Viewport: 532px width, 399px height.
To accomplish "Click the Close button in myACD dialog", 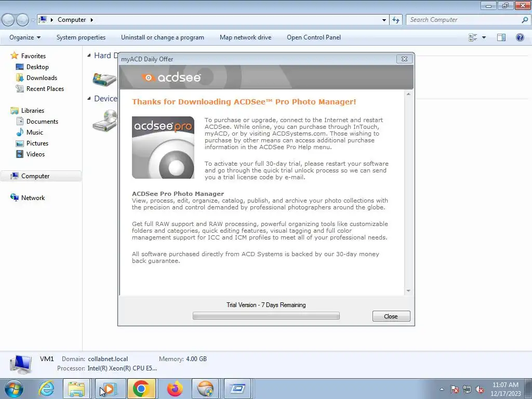I will [x=391, y=316].
